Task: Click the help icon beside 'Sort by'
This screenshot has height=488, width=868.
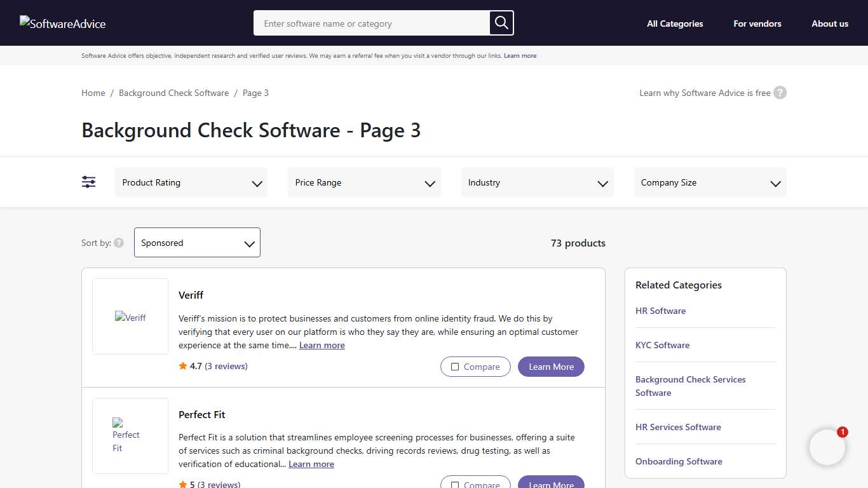Action: (119, 242)
